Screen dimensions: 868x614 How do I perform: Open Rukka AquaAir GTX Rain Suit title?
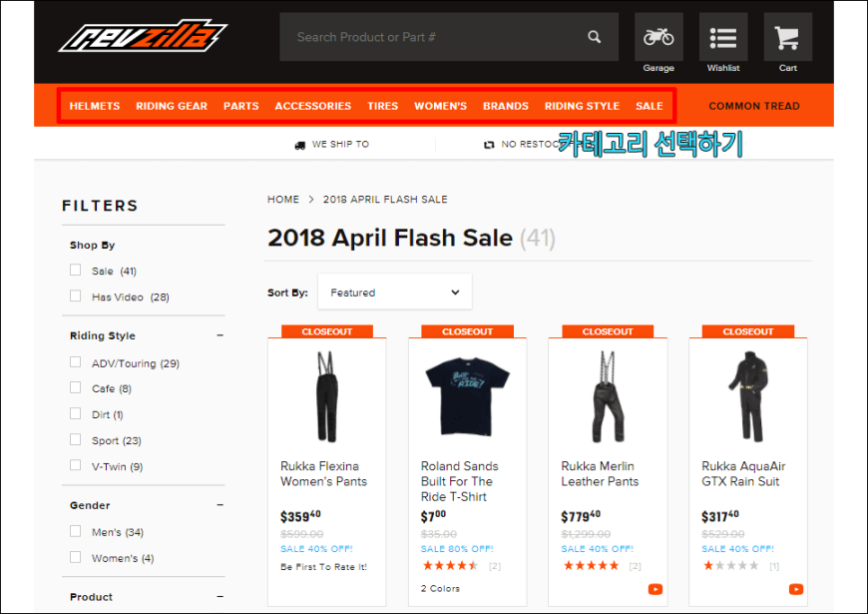(743, 474)
